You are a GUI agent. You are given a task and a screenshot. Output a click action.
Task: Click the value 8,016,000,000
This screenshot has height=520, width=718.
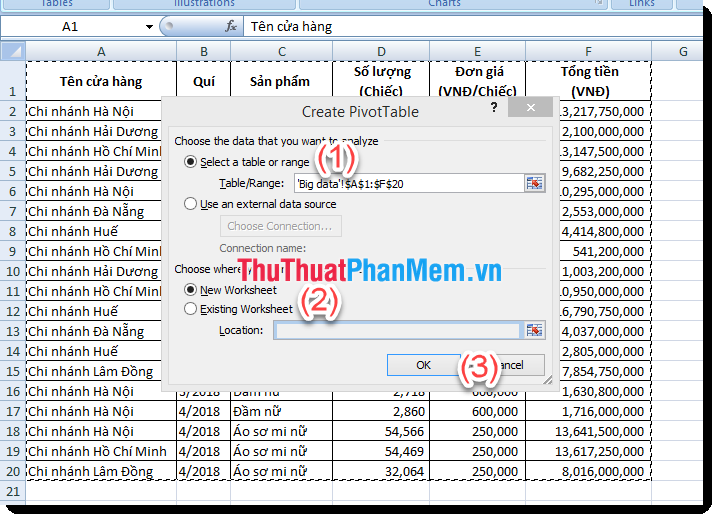coord(588,471)
